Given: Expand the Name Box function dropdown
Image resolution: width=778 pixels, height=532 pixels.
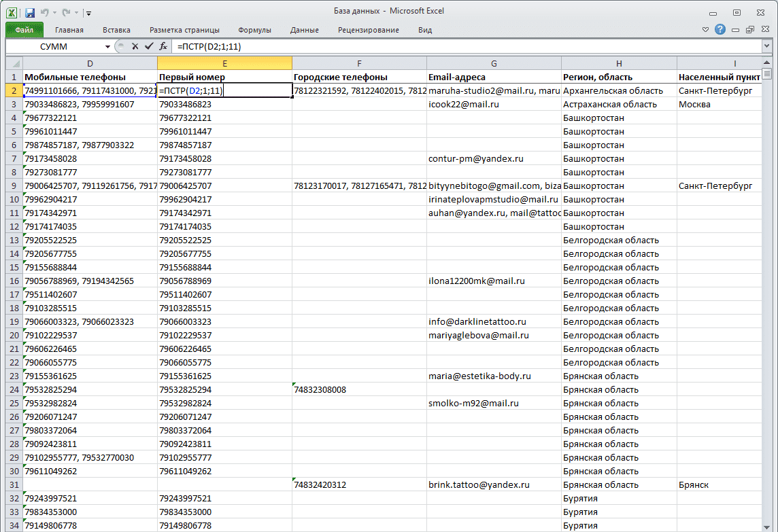Looking at the screenshot, I should (107, 47).
